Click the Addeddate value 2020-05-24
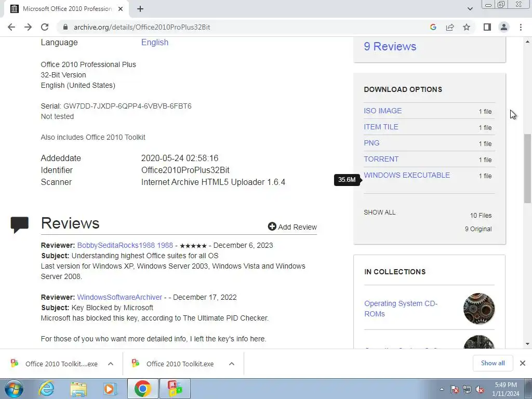 (179, 158)
